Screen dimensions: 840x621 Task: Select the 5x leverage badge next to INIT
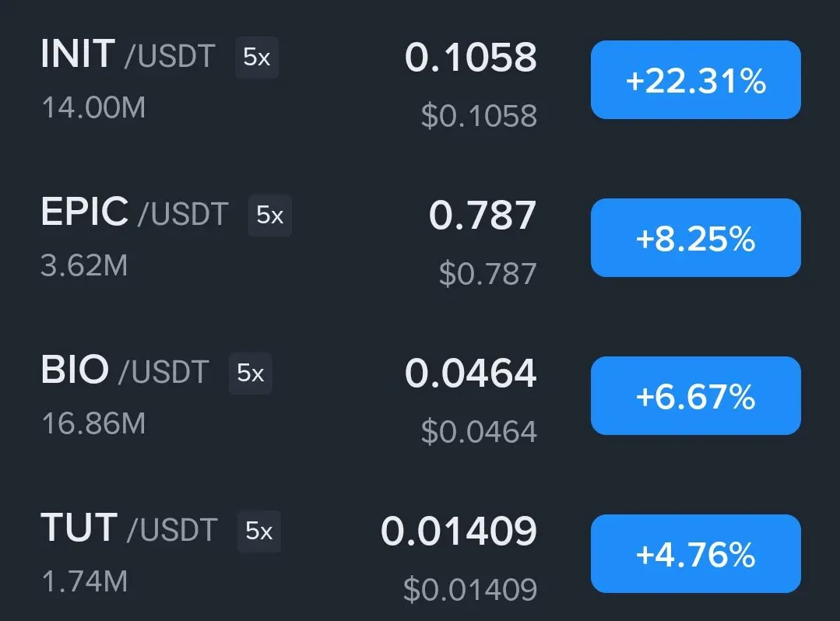click(257, 58)
